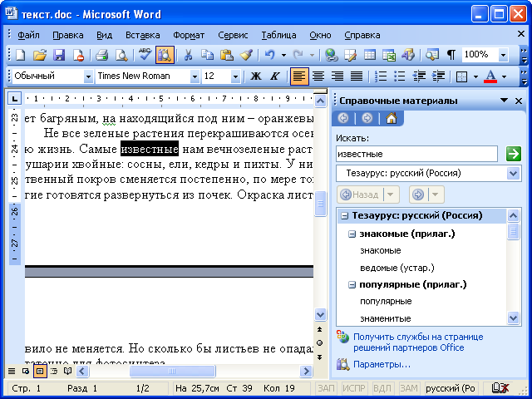
Task: Collapse the популярные (прилаг.) group
Action: (x=352, y=284)
